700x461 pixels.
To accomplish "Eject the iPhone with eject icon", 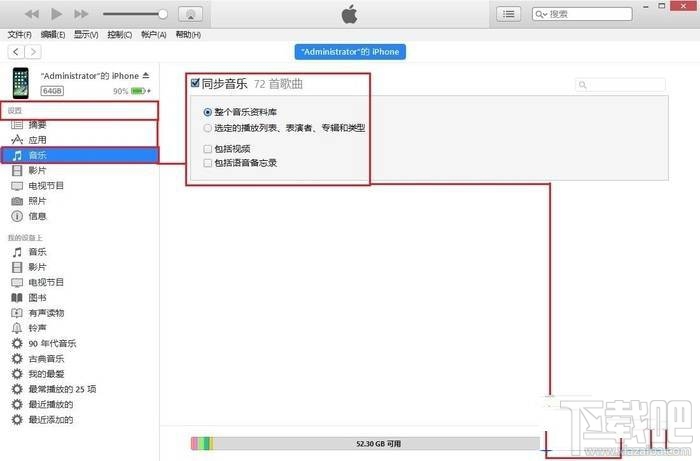I will pyautogui.click(x=146, y=75).
